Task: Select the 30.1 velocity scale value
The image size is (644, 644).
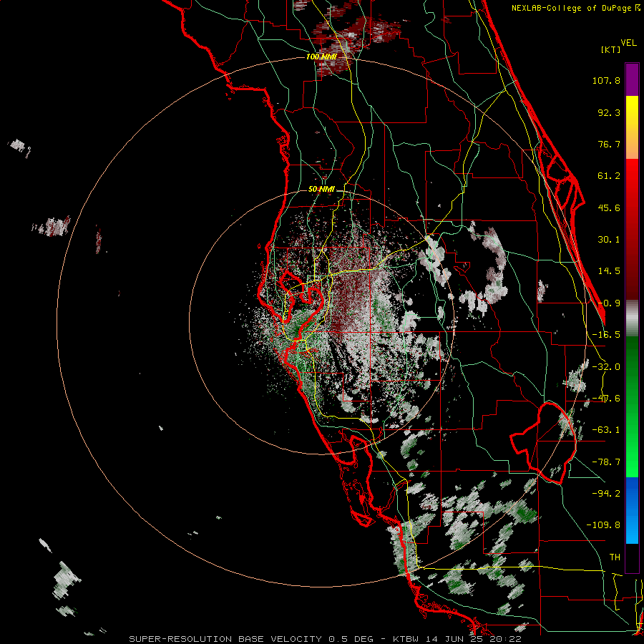Action: pyautogui.click(x=609, y=240)
